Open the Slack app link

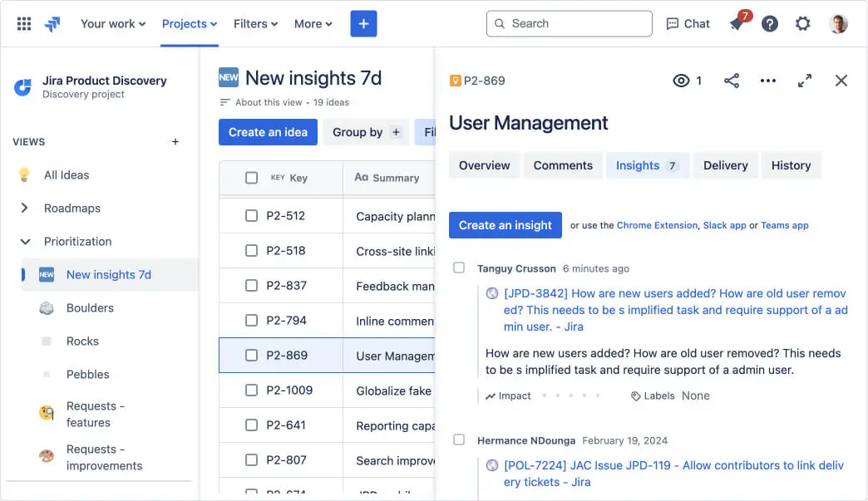pos(725,225)
